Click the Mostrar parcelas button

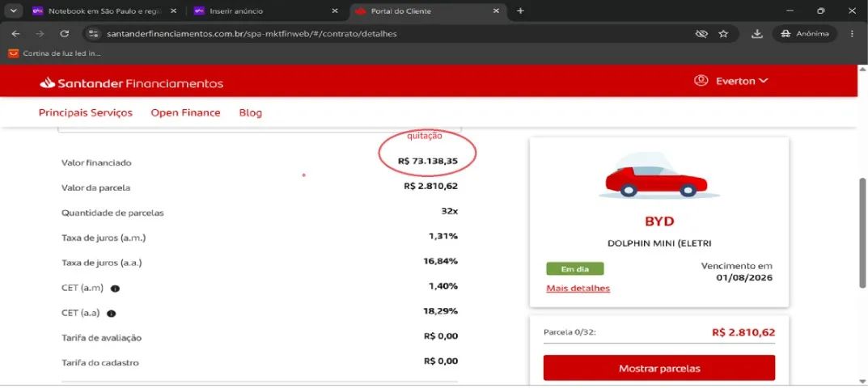659,368
